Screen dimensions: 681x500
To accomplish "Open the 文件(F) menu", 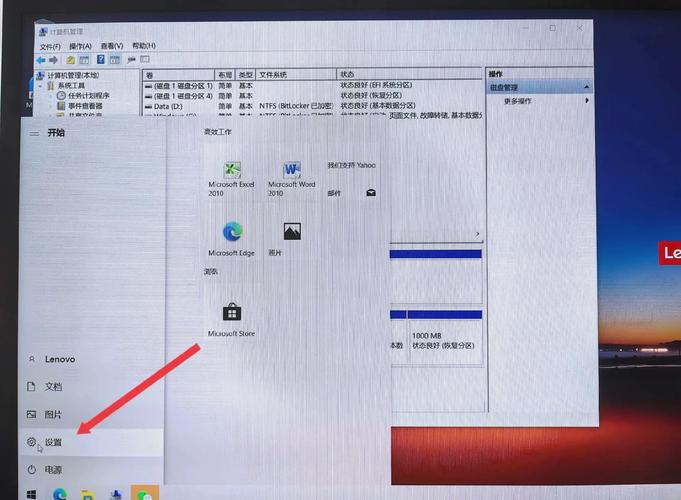I will tap(50, 46).
